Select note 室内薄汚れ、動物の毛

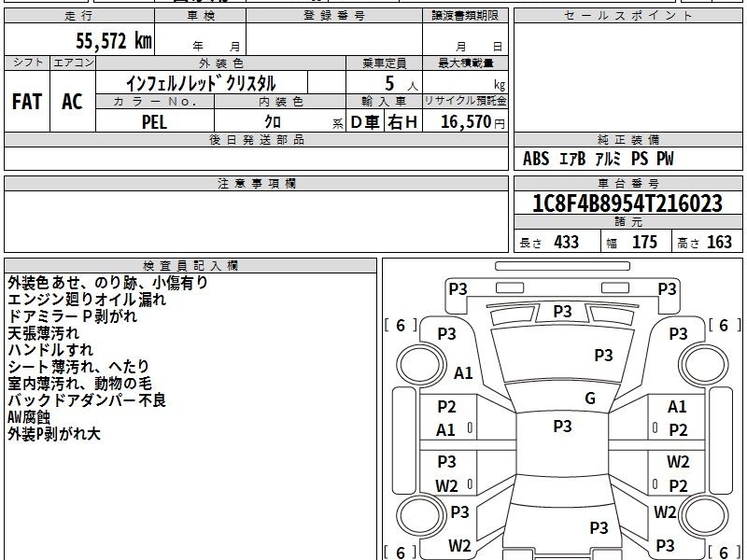(x=79, y=384)
